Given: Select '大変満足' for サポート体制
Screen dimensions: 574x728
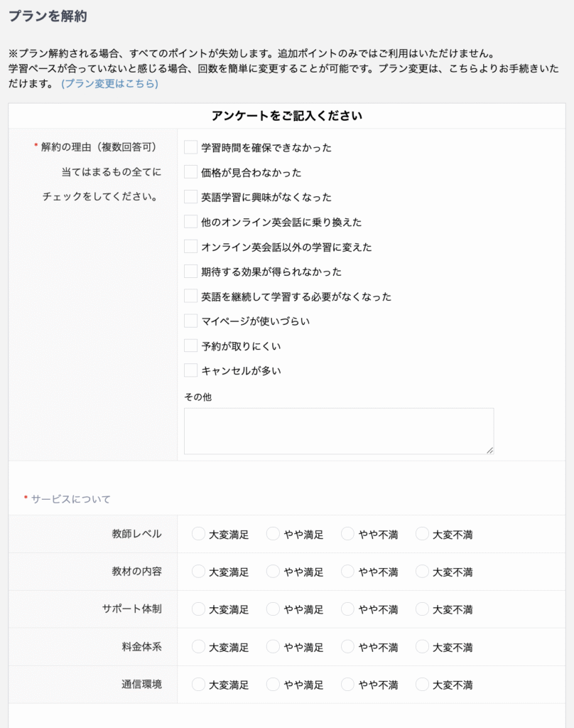Looking at the screenshot, I should [x=198, y=609].
